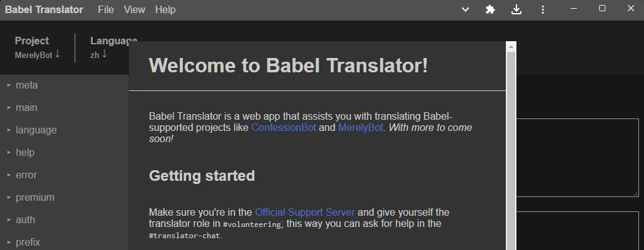The image size is (644, 250).
Task: Open the View menu
Action: (134, 9)
